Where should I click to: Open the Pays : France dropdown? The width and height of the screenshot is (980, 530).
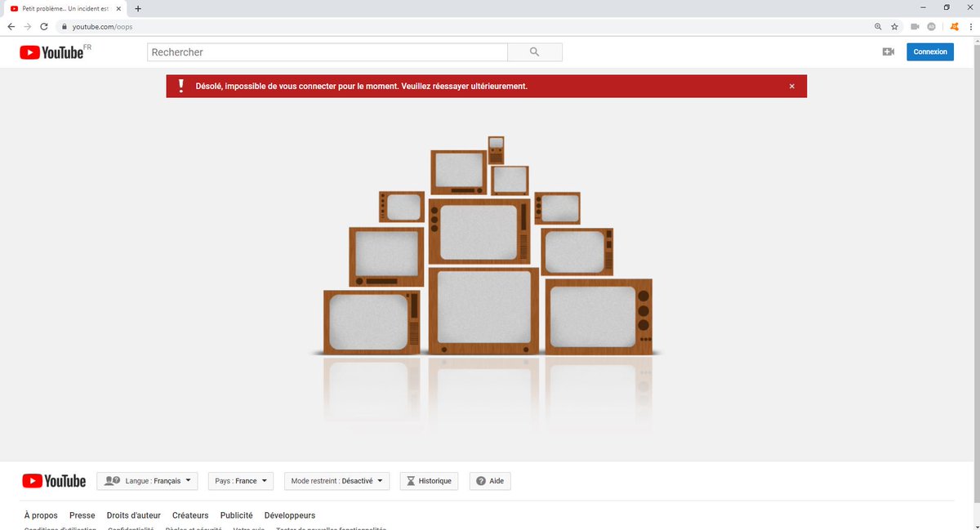tap(240, 481)
